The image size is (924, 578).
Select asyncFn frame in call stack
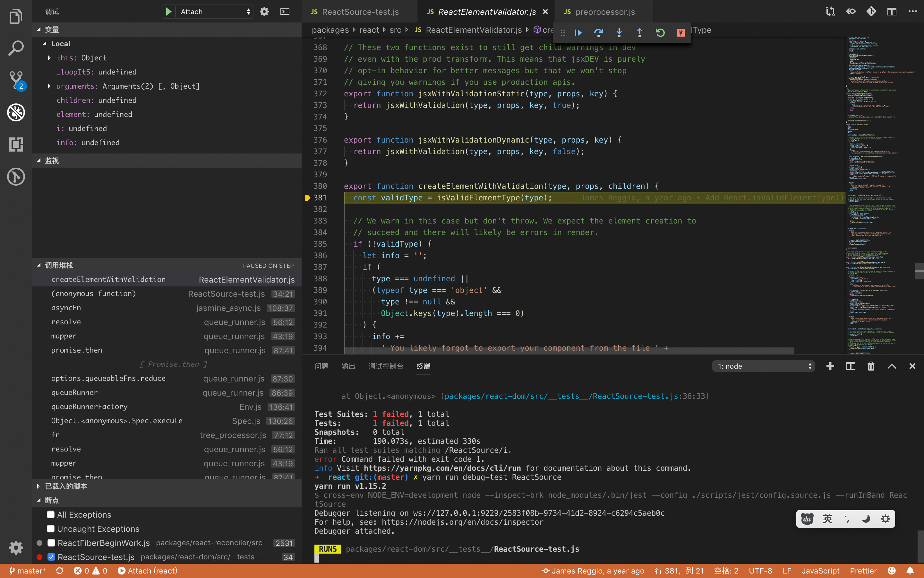click(167, 308)
